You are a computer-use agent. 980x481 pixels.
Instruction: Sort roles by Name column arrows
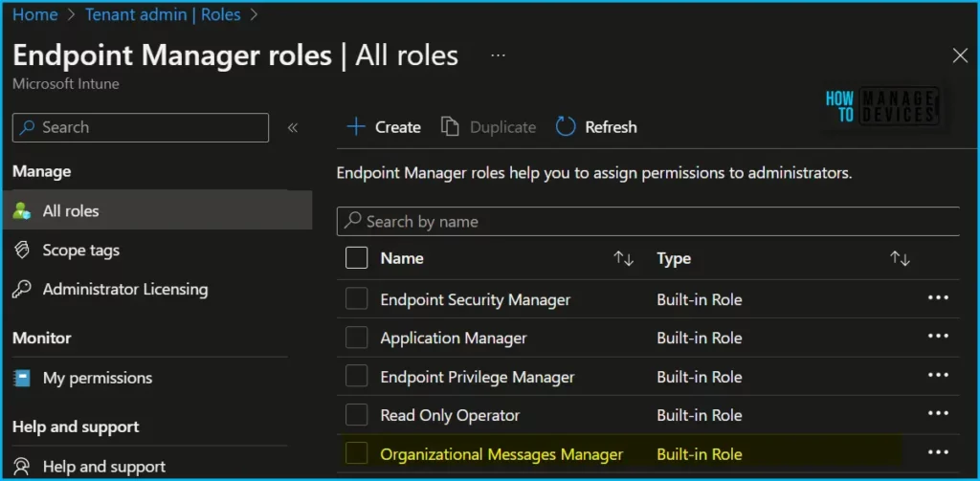[624, 258]
